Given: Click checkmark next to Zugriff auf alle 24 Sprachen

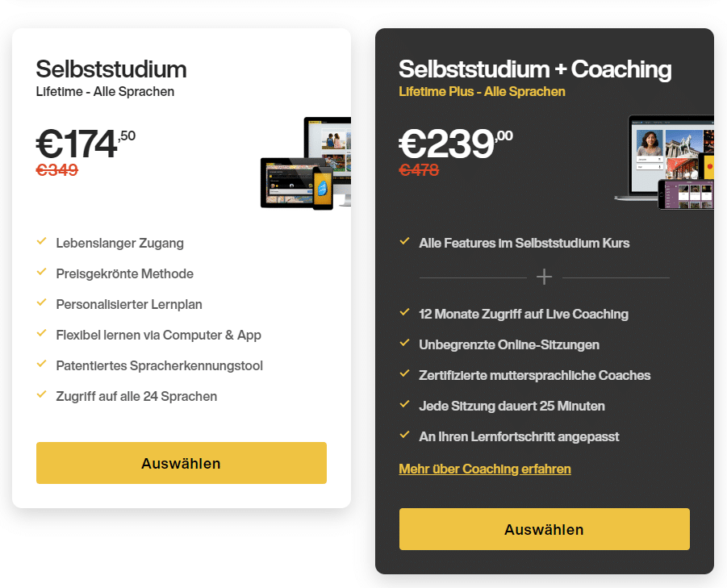Looking at the screenshot, I should click(41, 394).
